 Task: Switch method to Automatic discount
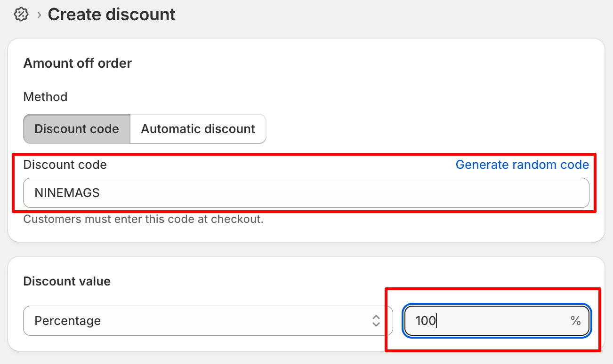tap(198, 129)
